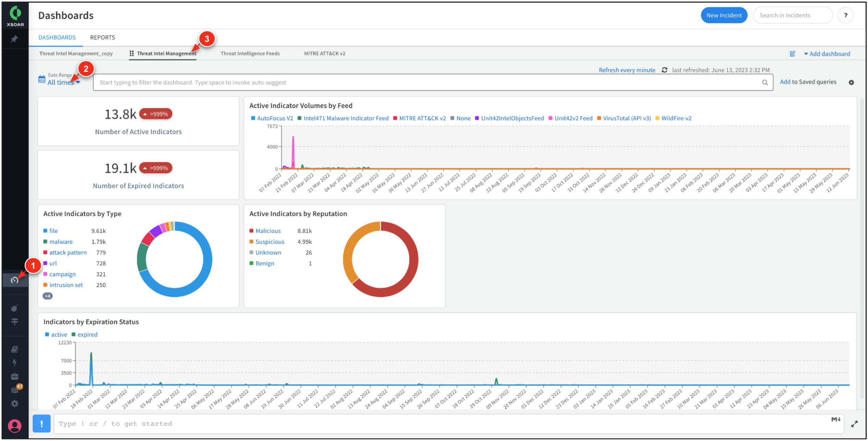Screen dimensions: 868x441
Task: Open the Add dashboard dropdown
Action: pyautogui.click(x=827, y=54)
